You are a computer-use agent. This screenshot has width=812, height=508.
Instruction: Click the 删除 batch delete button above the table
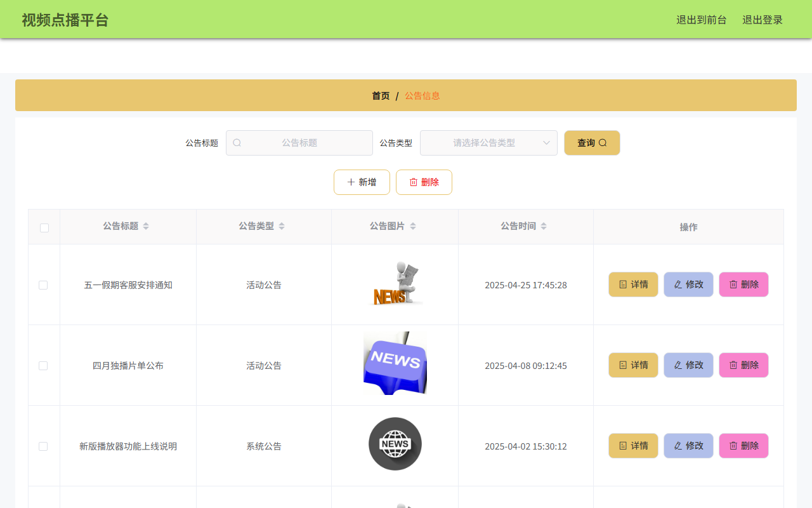424,182
